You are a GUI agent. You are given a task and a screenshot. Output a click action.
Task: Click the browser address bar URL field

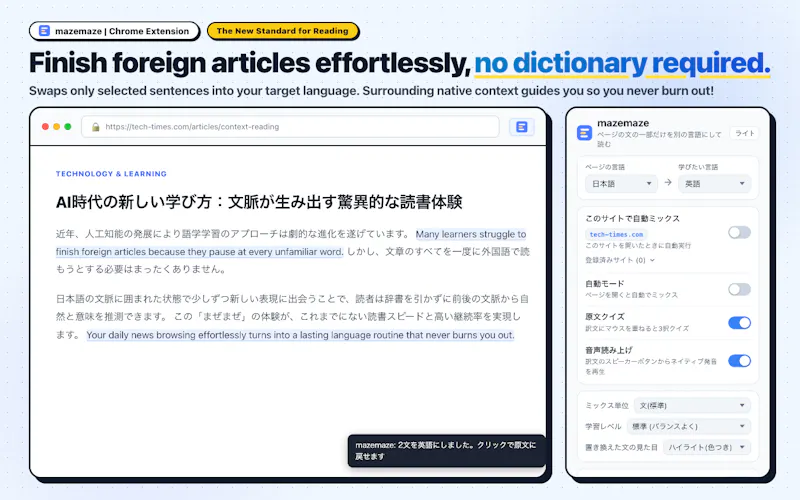click(x=290, y=127)
